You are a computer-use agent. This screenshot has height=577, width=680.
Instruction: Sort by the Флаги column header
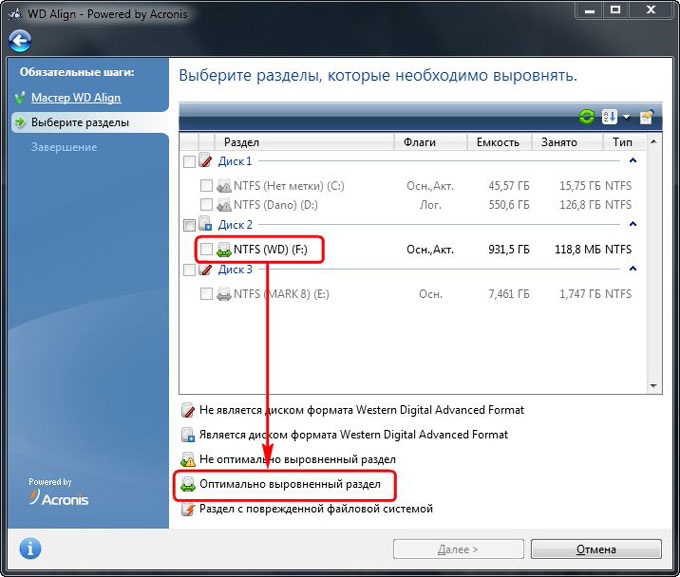coord(430,142)
